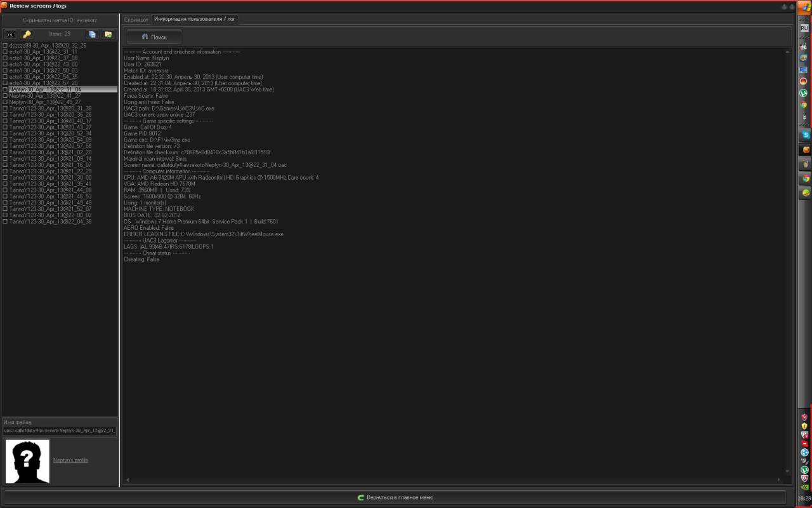Tick checkbox for dozzza99-30_Apr_13@20_32_26
The height and width of the screenshot is (508, 812).
(5, 46)
